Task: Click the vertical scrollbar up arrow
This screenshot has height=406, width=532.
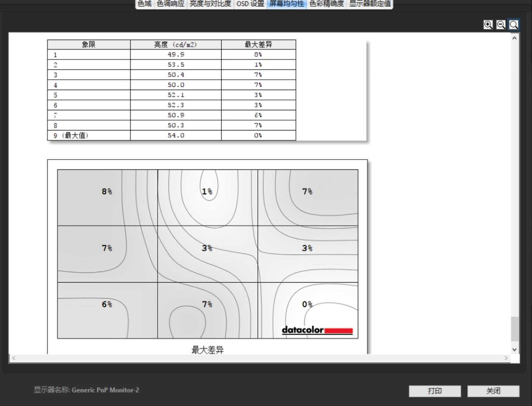Action: point(514,38)
